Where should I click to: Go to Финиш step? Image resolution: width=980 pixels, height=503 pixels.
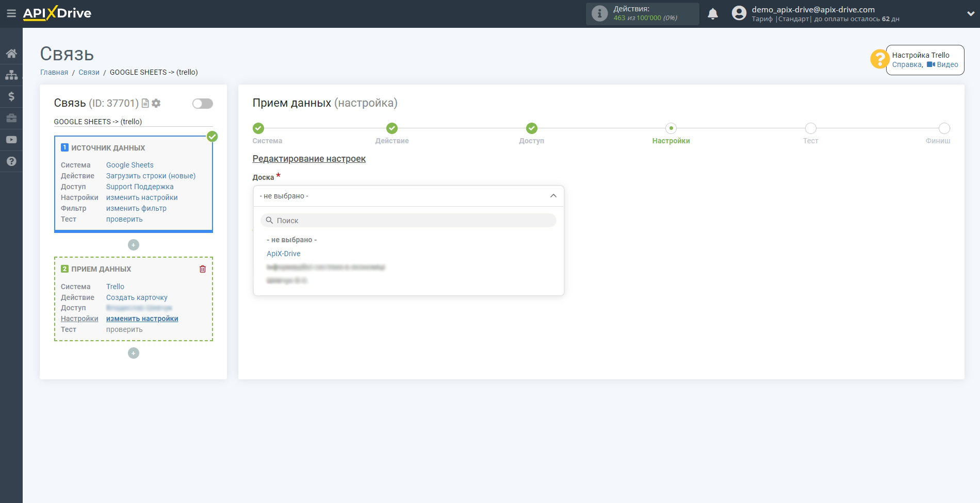944,128
